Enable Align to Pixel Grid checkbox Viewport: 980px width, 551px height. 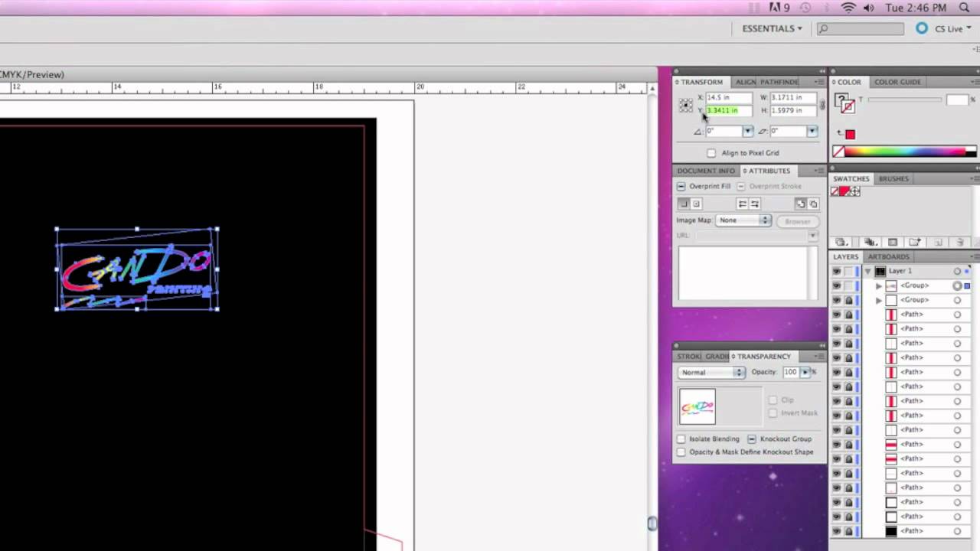(x=711, y=153)
